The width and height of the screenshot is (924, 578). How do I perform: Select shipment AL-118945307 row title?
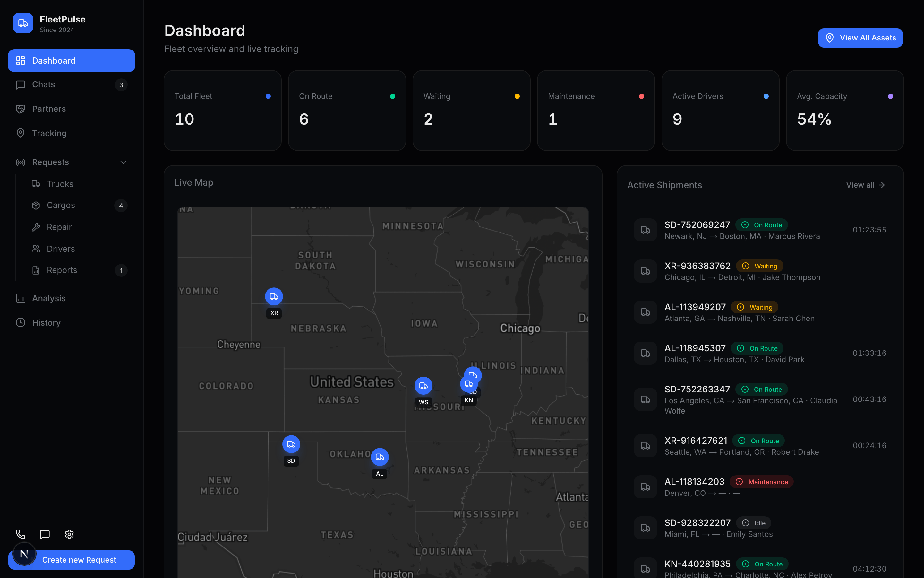tap(695, 348)
